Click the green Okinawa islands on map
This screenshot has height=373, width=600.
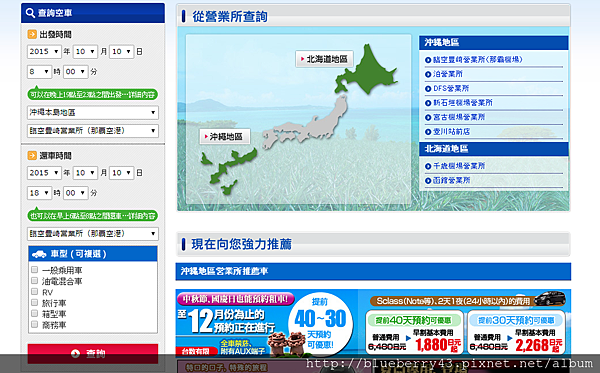[x=230, y=170]
